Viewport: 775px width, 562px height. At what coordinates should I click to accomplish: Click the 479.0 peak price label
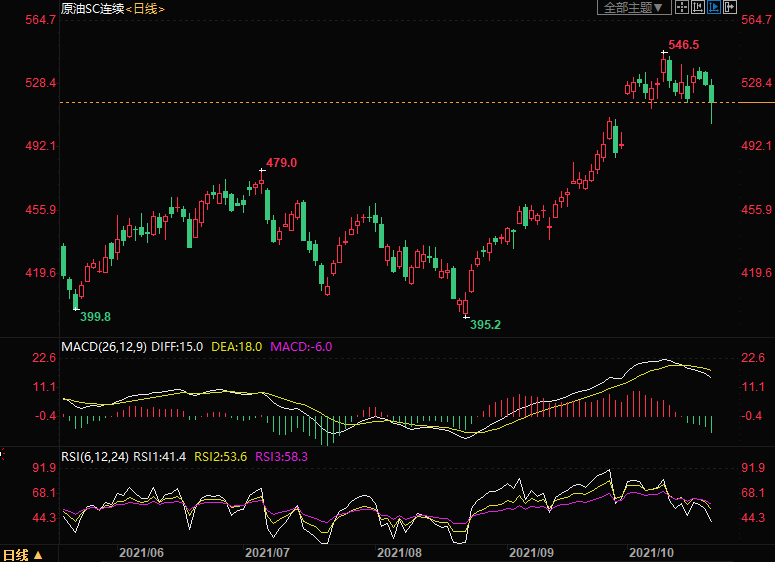[x=281, y=163]
